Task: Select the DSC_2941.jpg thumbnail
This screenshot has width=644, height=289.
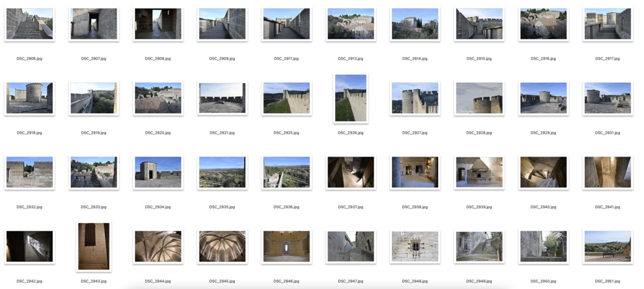Action: tap(608, 172)
